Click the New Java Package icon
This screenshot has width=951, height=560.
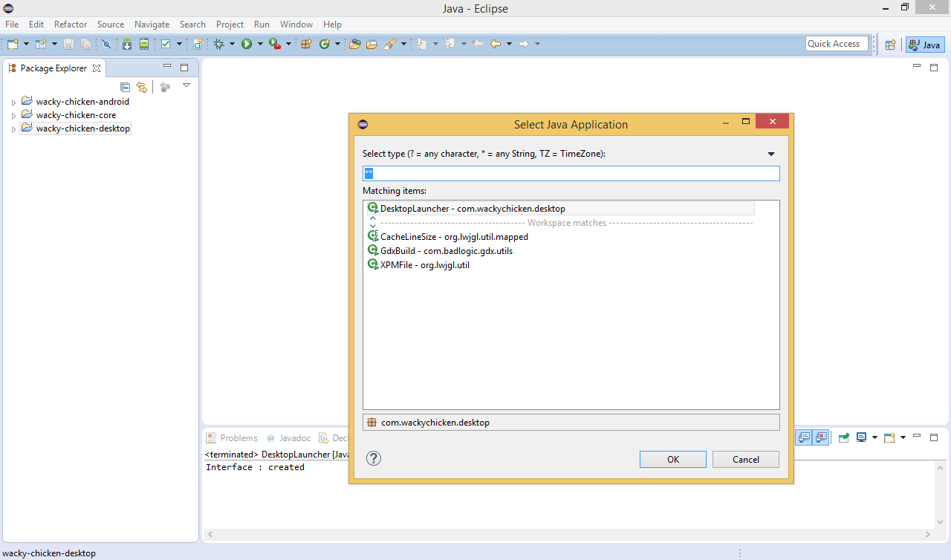click(306, 44)
